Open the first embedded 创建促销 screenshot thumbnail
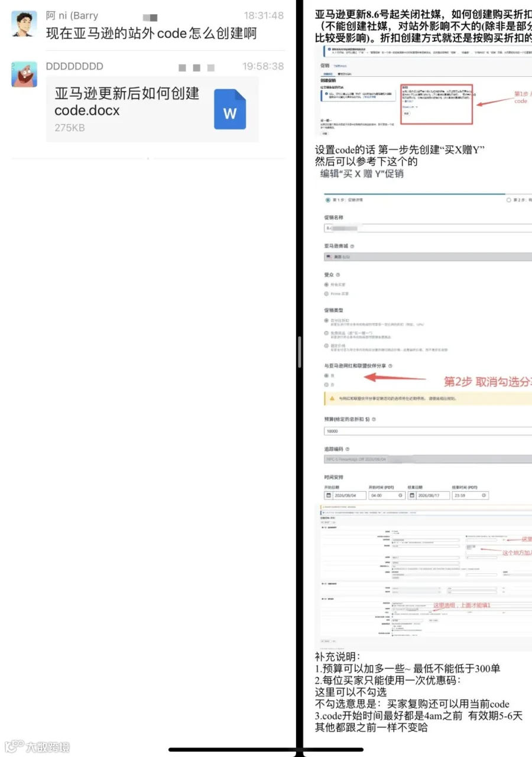This screenshot has height=757, width=532. (x=423, y=92)
